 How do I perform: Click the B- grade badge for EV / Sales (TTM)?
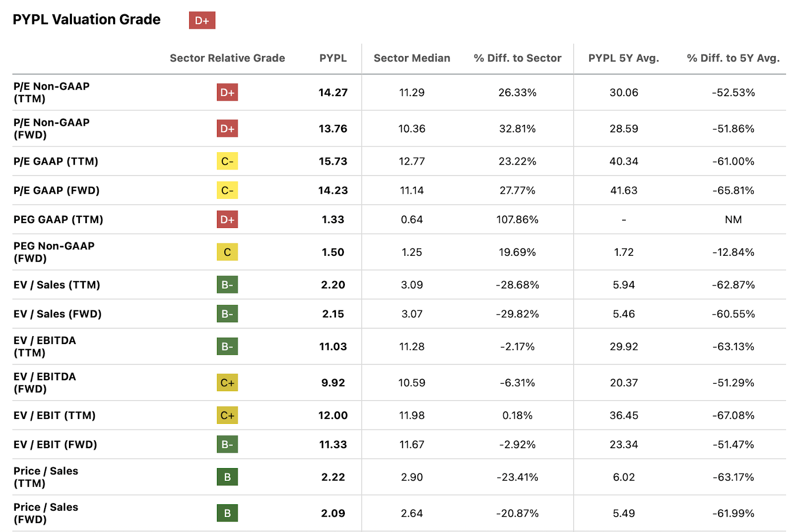(x=227, y=285)
